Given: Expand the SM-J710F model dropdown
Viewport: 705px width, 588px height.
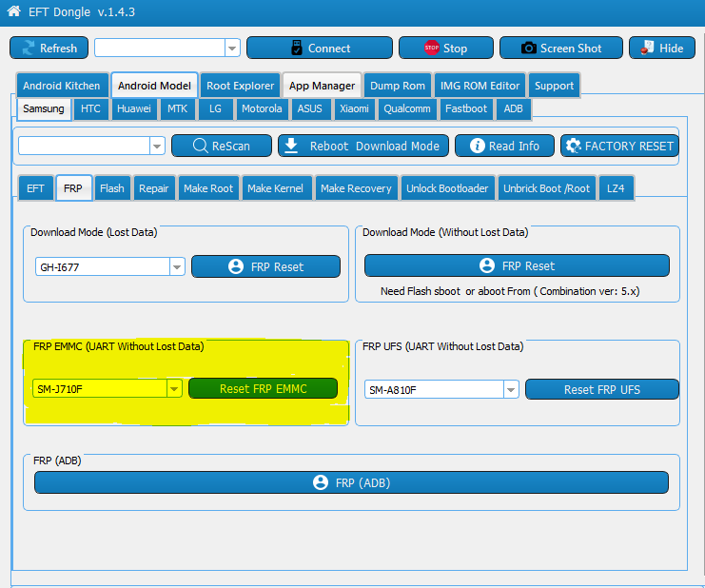Looking at the screenshot, I should pos(174,389).
